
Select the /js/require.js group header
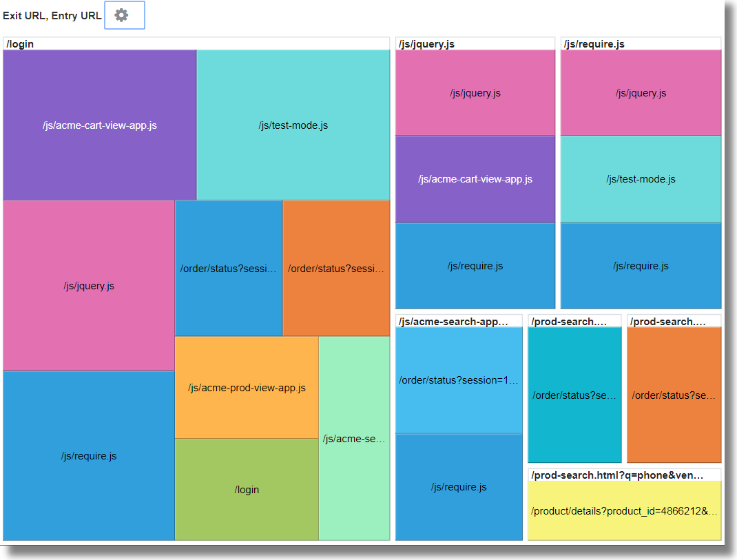(x=594, y=44)
